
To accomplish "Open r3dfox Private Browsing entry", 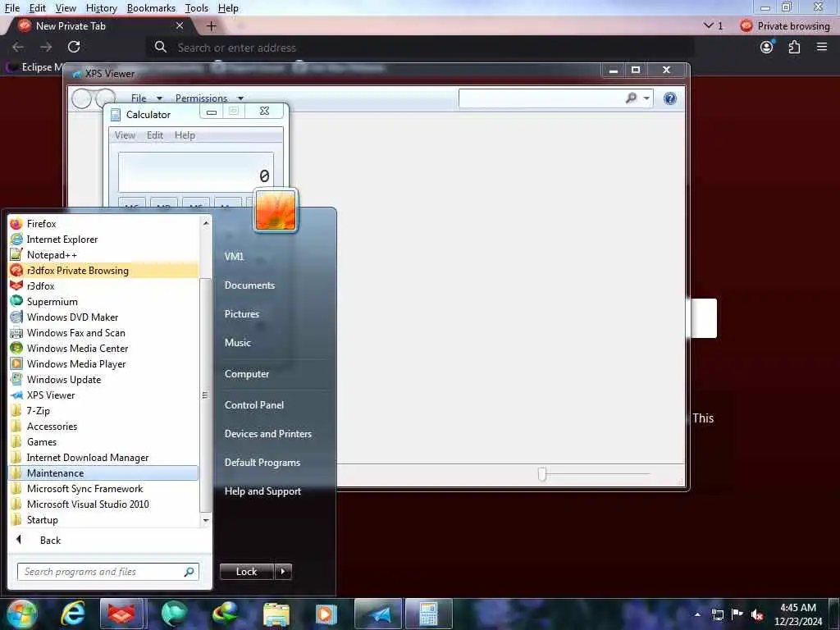I will click(x=103, y=271).
